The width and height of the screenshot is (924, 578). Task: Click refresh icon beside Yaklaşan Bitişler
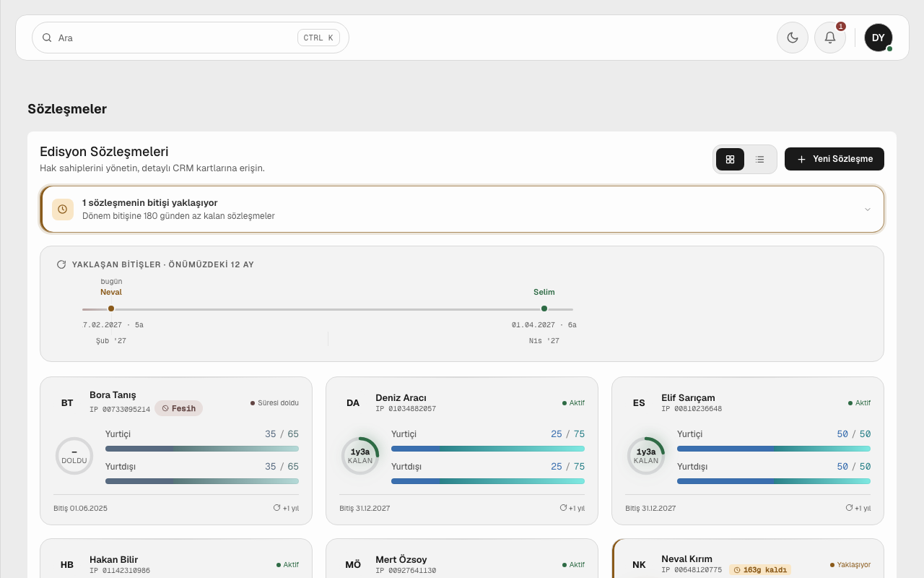tap(61, 264)
